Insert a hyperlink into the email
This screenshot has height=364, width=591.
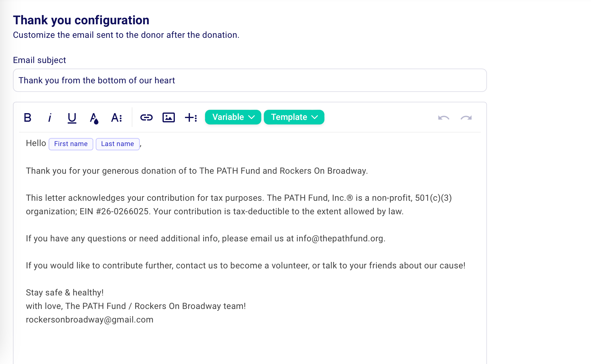147,117
